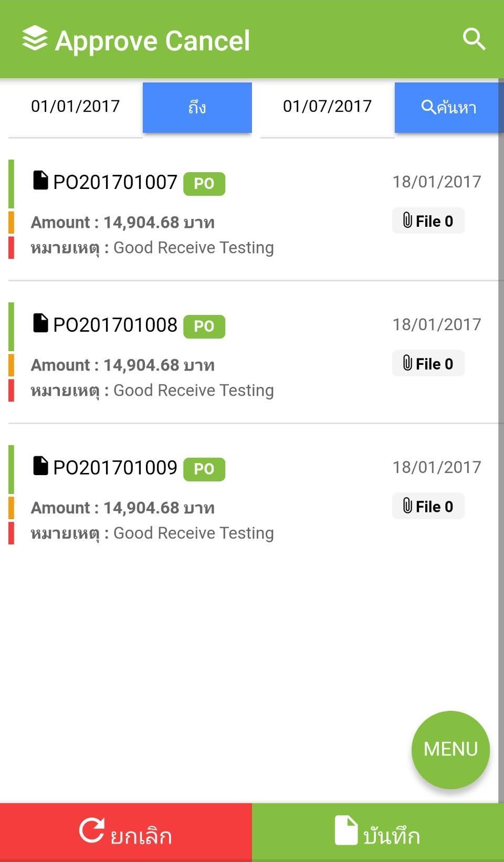Open the round green MENU button

[x=450, y=749]
